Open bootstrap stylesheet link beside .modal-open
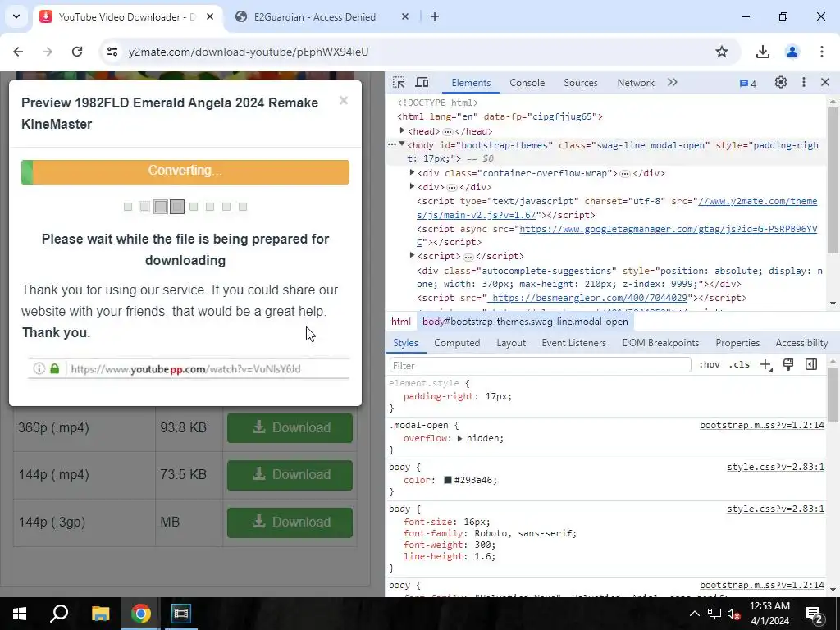This screenshot has width=840, height=630. (762, 426)
